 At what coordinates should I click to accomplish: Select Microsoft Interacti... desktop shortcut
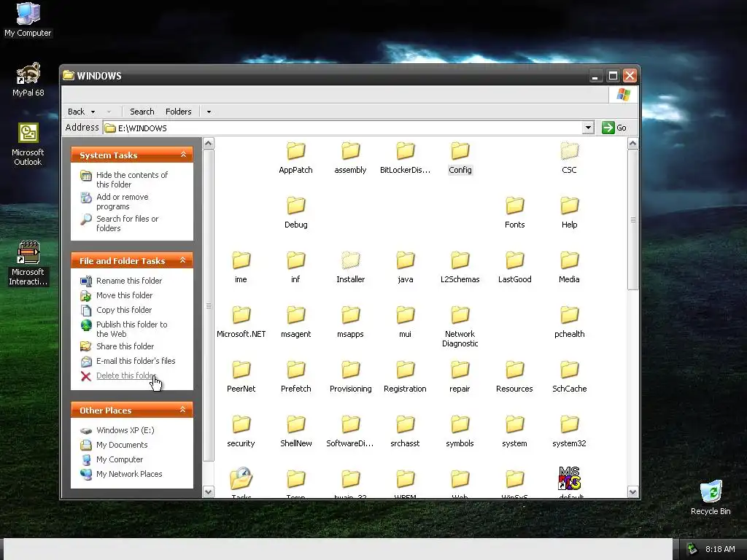coord(28,263)
